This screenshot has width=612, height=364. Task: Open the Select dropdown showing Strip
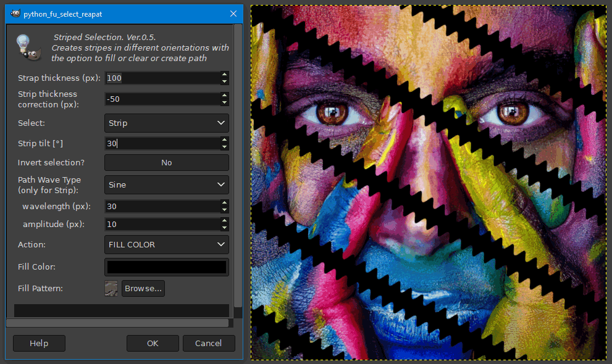pos(166,123)
